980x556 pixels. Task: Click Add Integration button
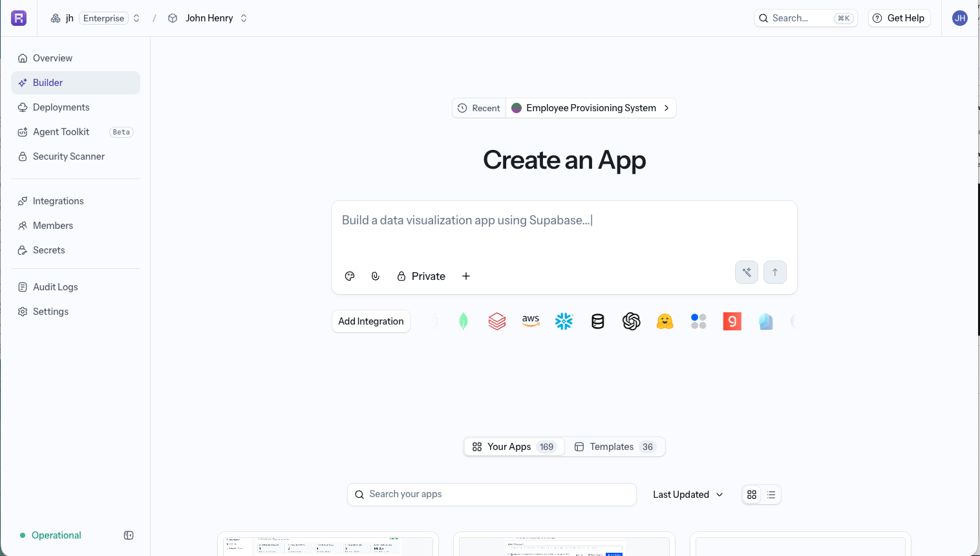[x=371, y=321]
